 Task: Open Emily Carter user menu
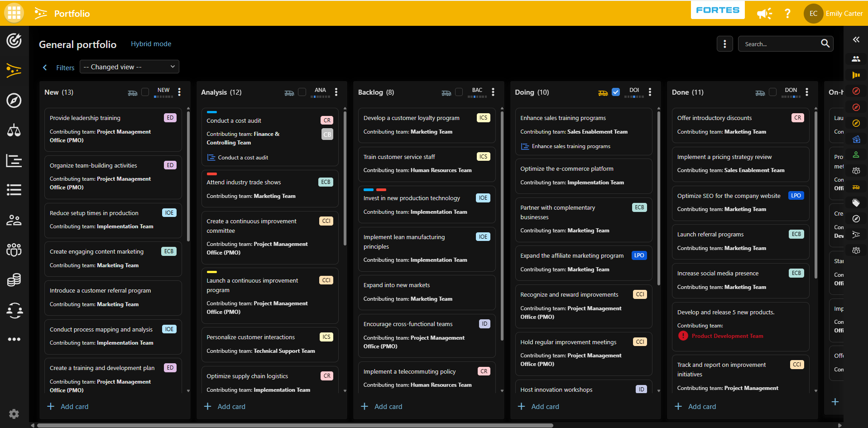834,14
